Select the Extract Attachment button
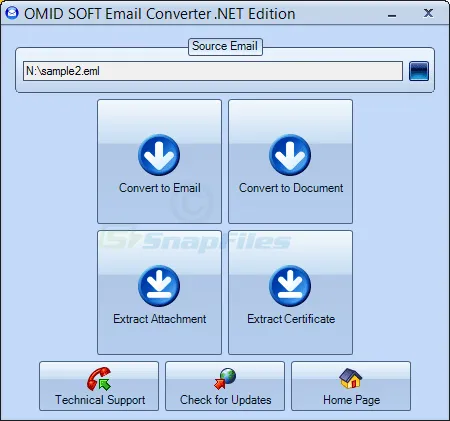 pyautogui.click(x=159, y=292)
